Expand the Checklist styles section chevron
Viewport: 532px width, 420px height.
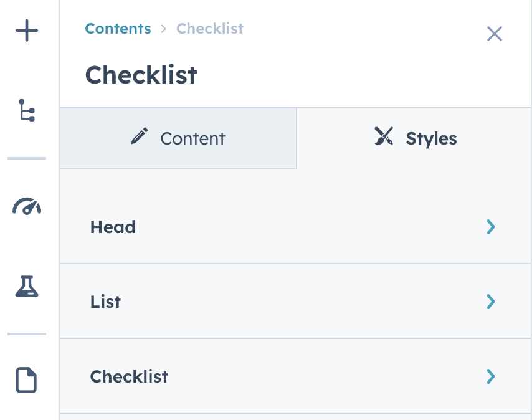pos(491,376)
